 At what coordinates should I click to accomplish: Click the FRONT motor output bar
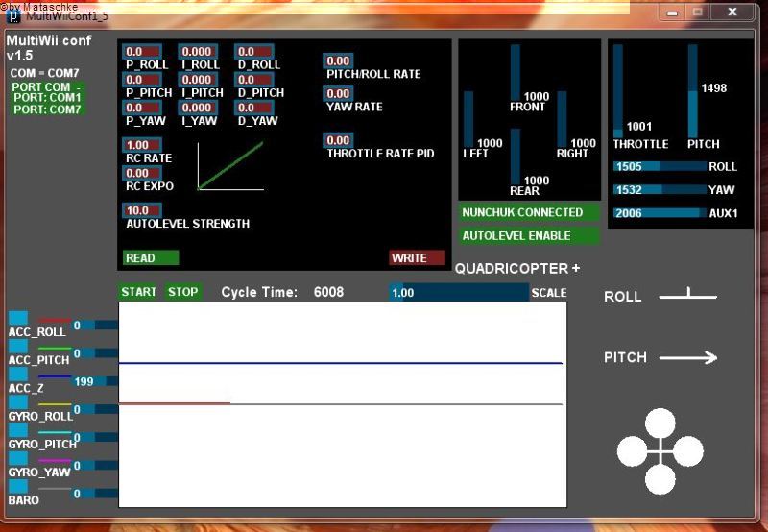click(516, 72)
